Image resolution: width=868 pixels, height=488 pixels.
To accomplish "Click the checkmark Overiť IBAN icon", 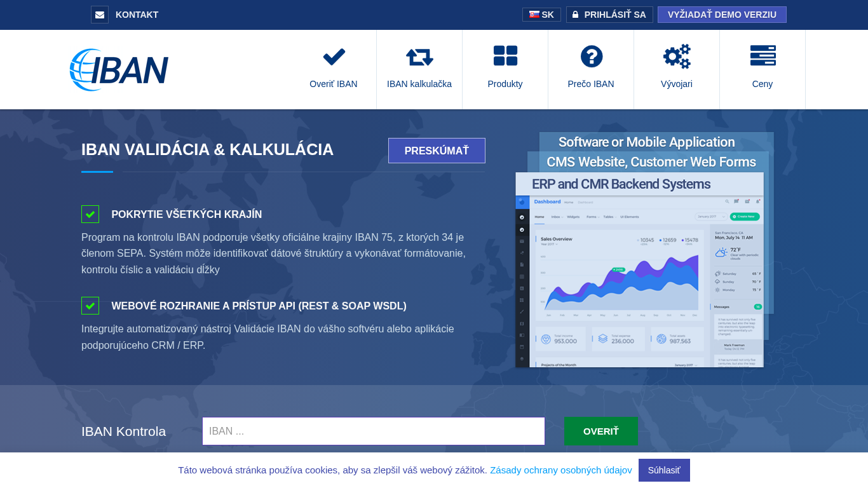I will click(x=334, y=57).
